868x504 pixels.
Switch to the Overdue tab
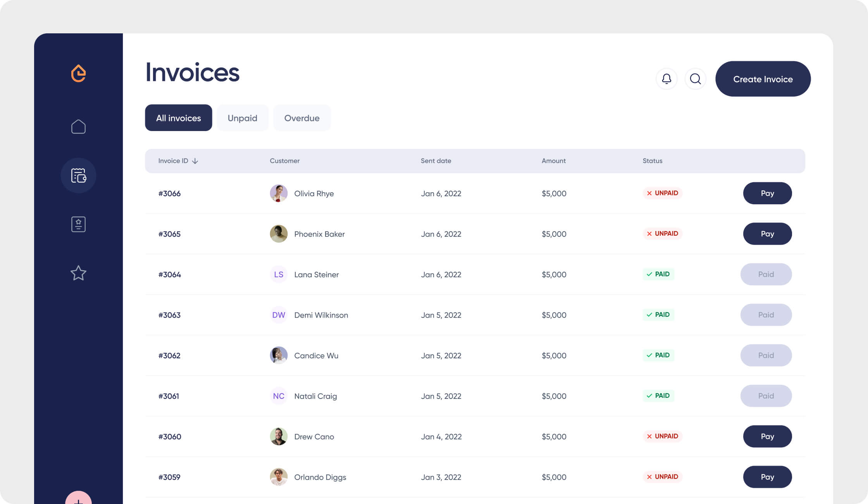(x=302, y=118)
